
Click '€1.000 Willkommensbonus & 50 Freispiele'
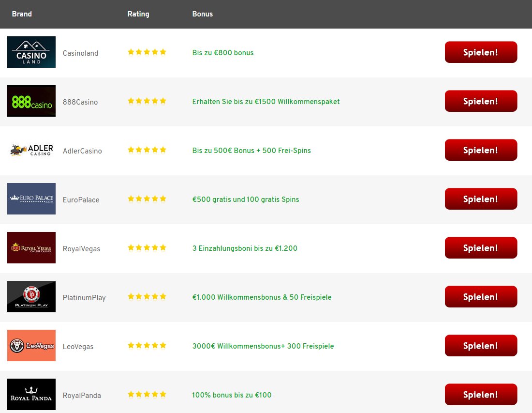(x=262, y=297)
